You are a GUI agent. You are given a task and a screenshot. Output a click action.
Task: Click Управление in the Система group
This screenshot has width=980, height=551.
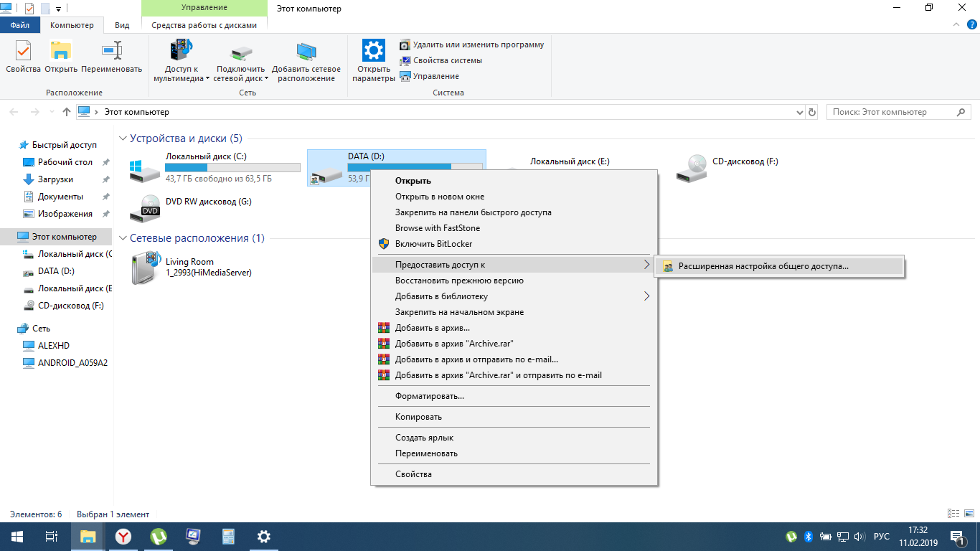pos(429,76)
